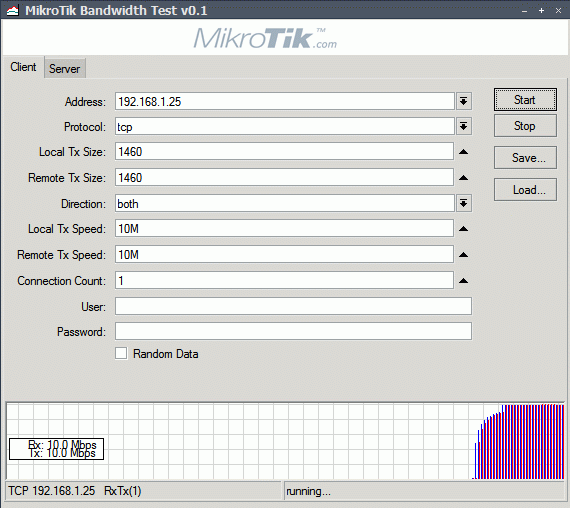Click the Address field showing 192.168.1.25
This screenshot has width=570, height=508.
click(285, 101)
